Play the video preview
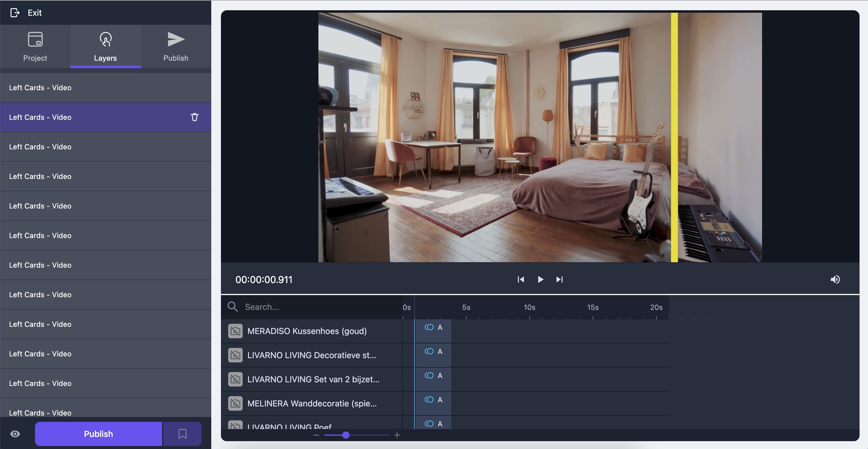 click(540, 280)
